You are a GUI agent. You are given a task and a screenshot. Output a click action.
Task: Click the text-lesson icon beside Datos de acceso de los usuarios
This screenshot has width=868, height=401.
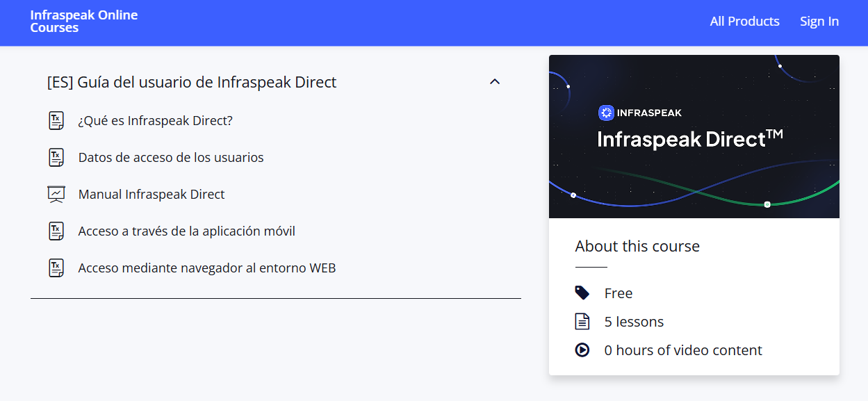click(56, 158)
